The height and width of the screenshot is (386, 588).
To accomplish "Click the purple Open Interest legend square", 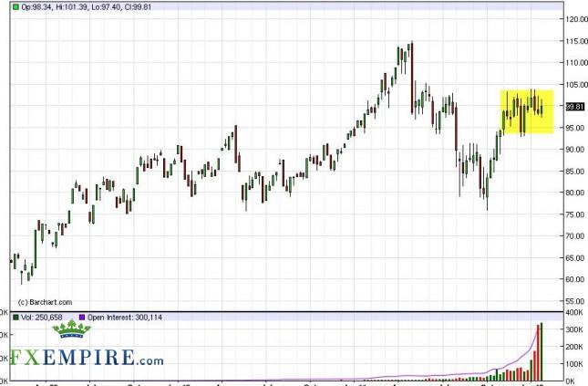I will (x=82, y=318).
